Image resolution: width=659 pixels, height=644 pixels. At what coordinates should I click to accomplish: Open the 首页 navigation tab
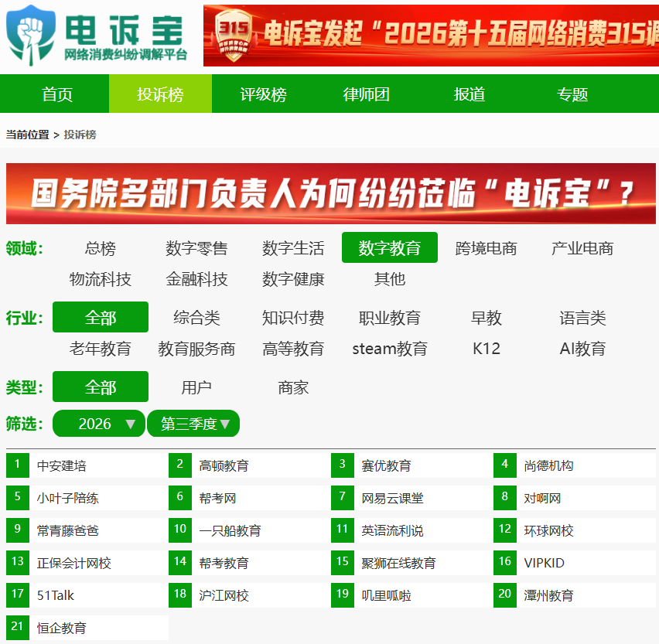(57, 94)
